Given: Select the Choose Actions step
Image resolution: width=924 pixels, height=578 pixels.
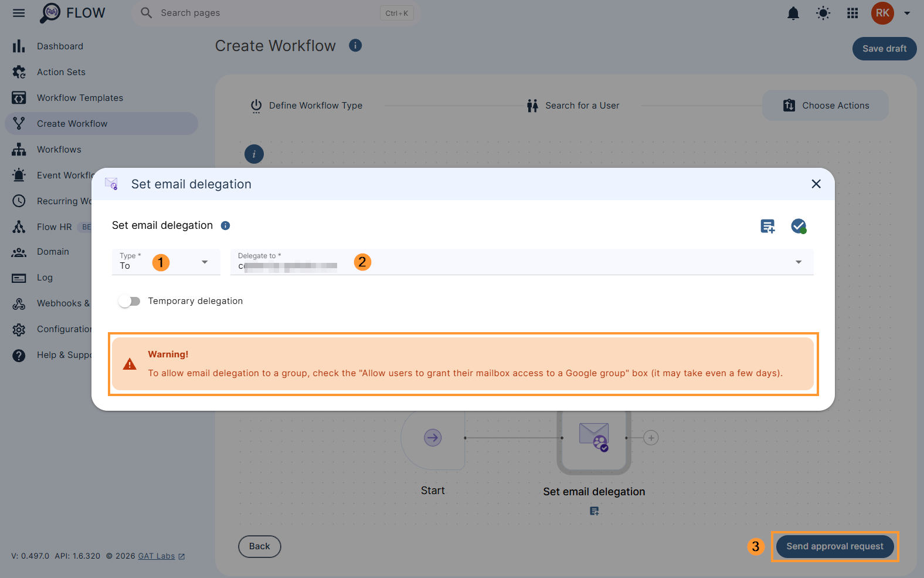Looking at the screenshot, I should [x=826, y=106].
